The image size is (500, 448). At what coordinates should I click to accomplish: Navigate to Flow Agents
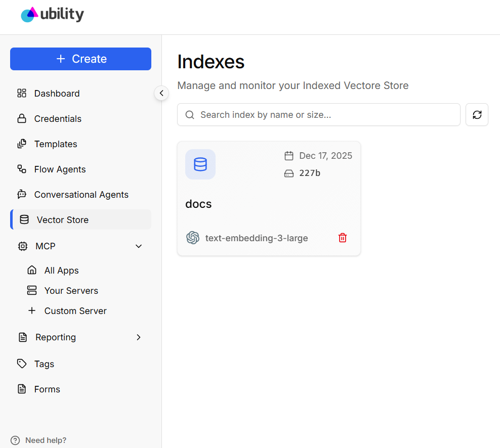60,169
